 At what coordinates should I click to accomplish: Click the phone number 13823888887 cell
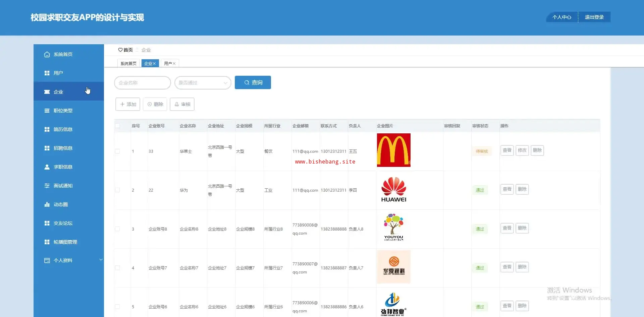coord(333,268)
